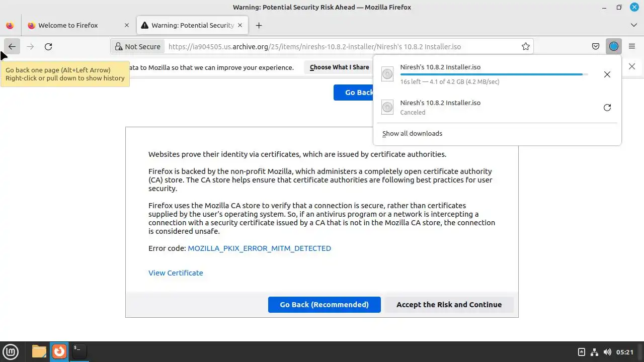Click the URL address field
644x362 pixels.
[x=314, y=47]
